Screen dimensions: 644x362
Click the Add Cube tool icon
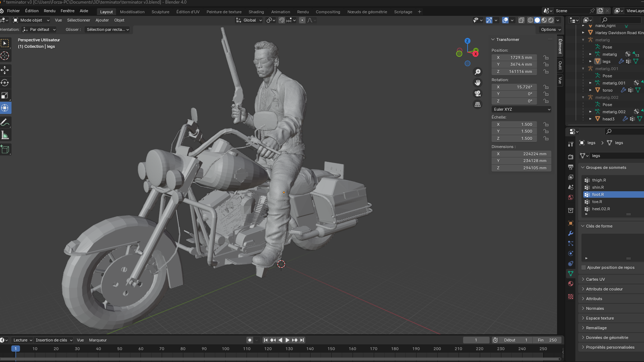(5, 150)
